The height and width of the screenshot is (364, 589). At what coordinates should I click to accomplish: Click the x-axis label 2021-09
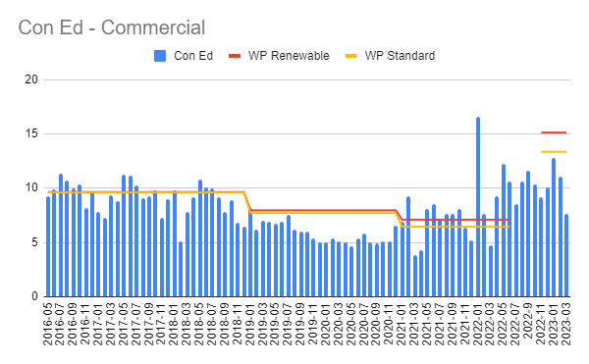[x=453, y=324]
